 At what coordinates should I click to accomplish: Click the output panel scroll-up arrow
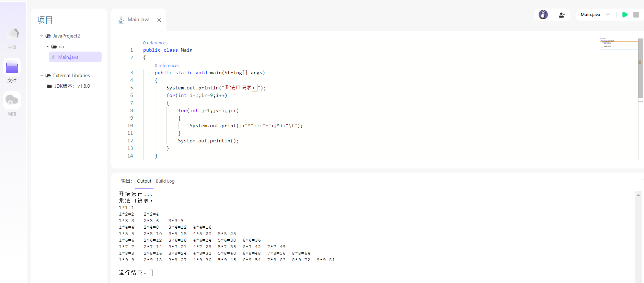pos(638,195)
